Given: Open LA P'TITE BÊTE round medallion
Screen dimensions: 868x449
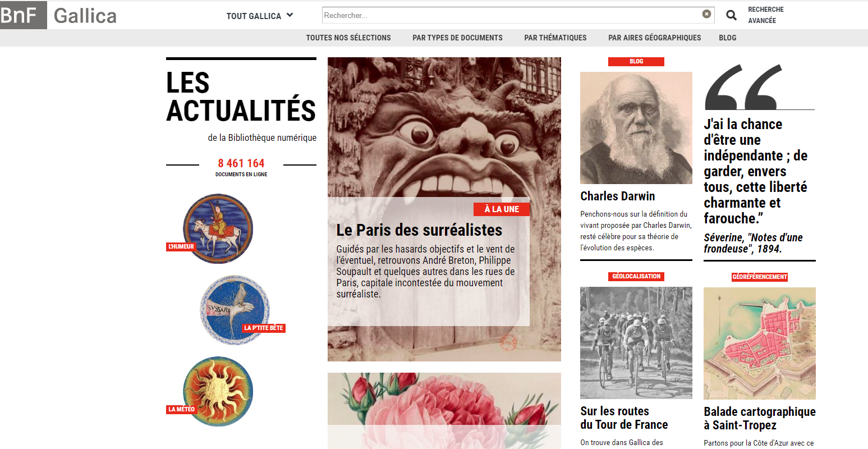Looking at the screenshot, I should tap(235, 310).
